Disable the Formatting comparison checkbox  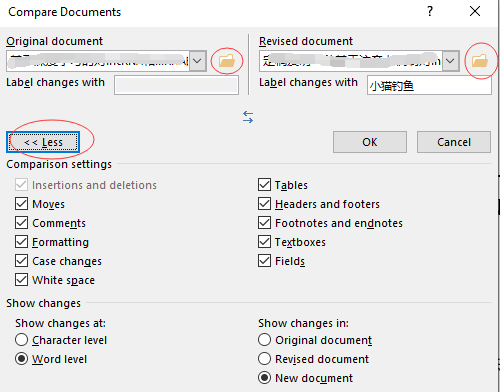pos(21,242)
